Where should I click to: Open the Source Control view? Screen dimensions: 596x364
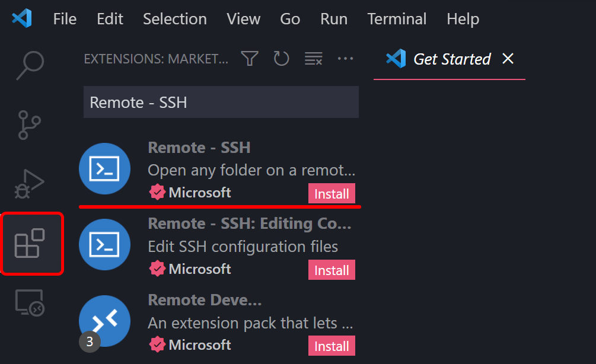coord(30,125)
